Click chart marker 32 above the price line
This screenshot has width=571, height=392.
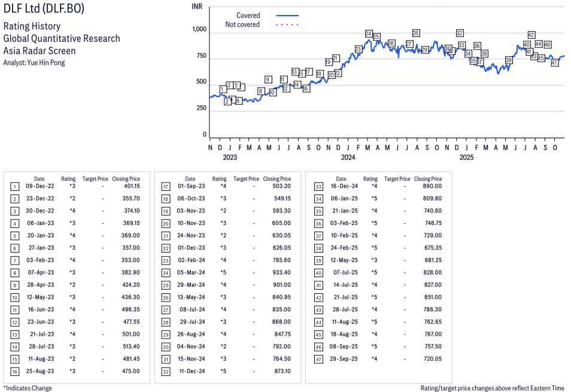(x=460, y=33)
